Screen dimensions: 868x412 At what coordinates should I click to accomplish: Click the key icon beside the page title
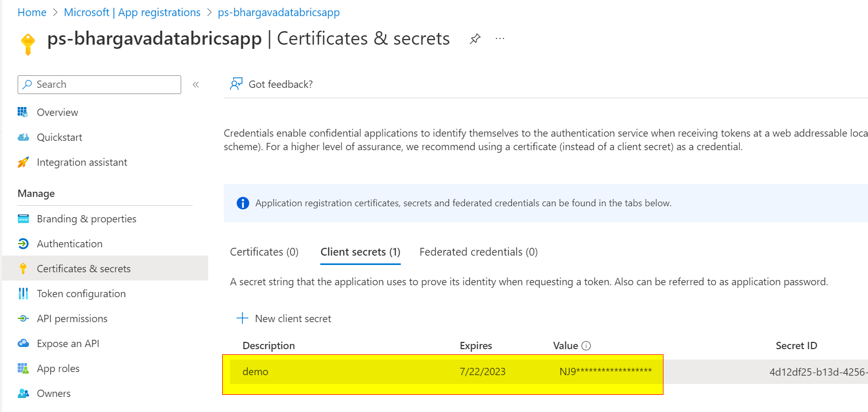click(28, 44)
